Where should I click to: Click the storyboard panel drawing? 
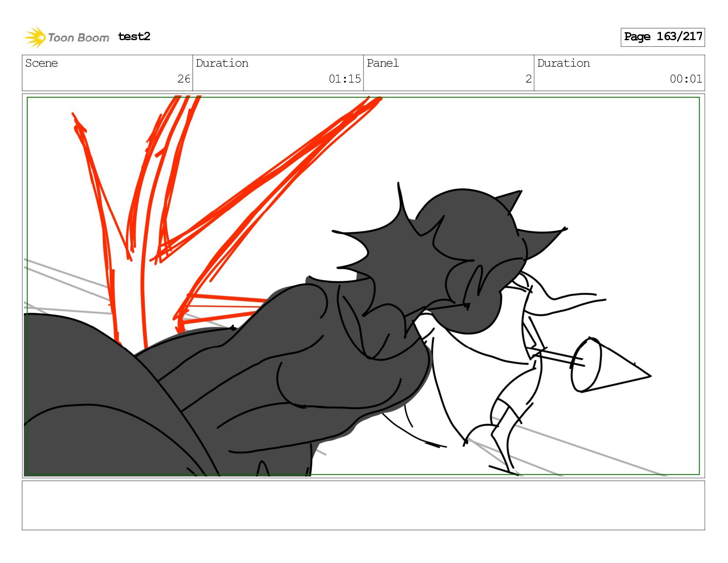point(364,286)
